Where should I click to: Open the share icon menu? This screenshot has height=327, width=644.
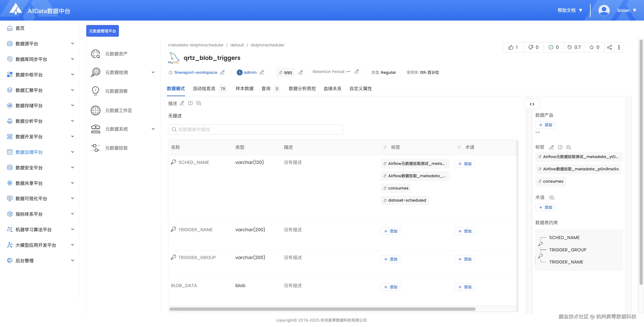pyautogui.click(x=609, y=47)
